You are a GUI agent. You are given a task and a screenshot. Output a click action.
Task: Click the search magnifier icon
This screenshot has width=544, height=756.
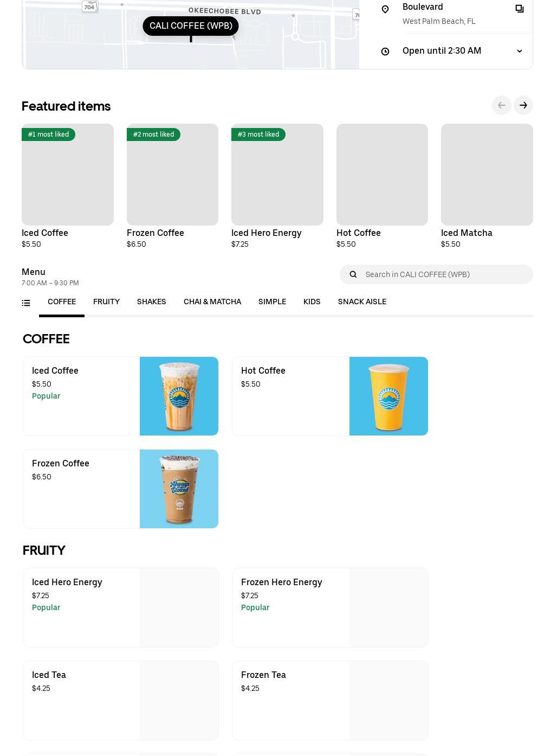point(353,274)
